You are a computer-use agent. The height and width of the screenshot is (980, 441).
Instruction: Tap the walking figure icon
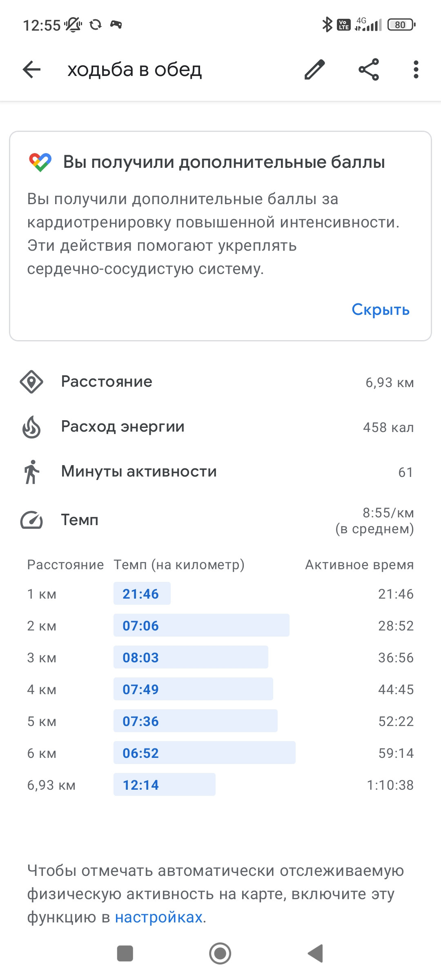(x=31, y=472)
